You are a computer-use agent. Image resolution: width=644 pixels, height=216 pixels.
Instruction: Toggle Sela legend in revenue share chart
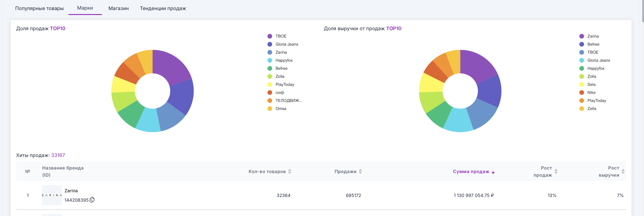(587, 84)
